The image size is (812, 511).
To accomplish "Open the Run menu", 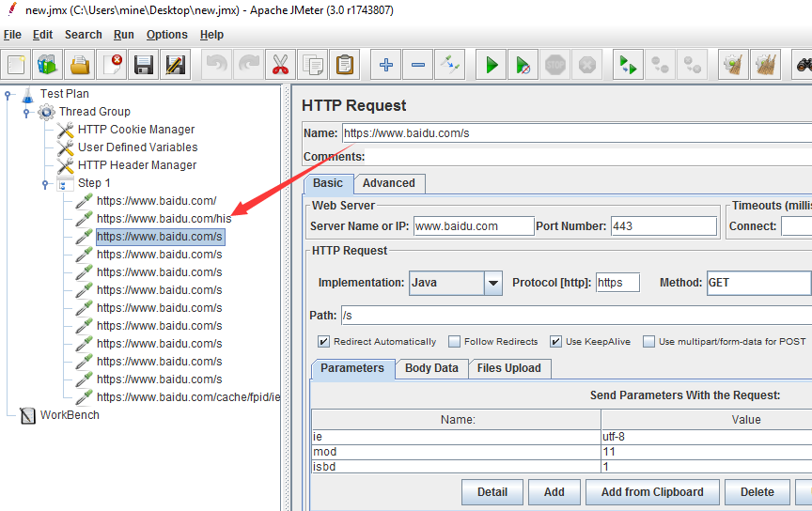I will [x=124, y=35].
